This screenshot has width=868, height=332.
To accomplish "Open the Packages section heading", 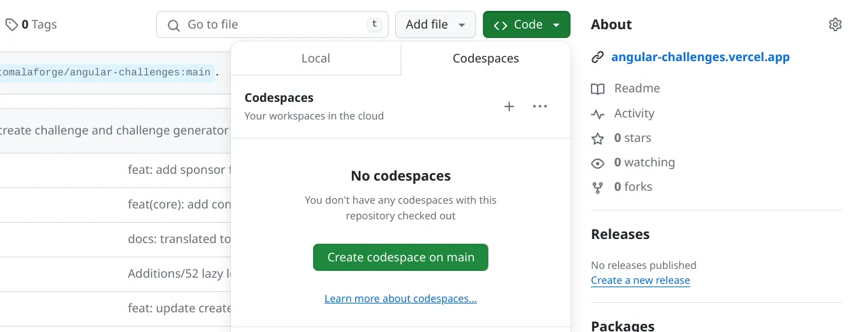I will 622,326.
